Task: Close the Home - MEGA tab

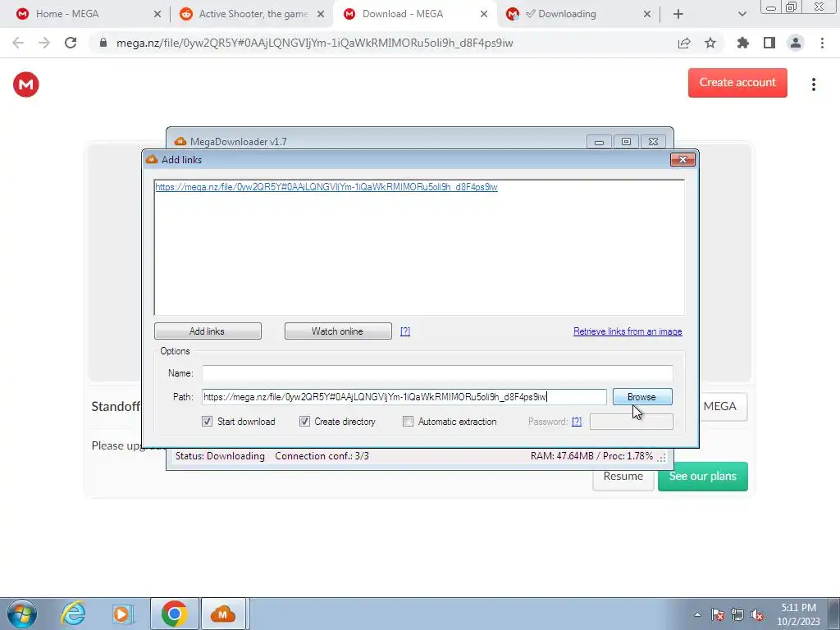Action: tap(157, 14)
